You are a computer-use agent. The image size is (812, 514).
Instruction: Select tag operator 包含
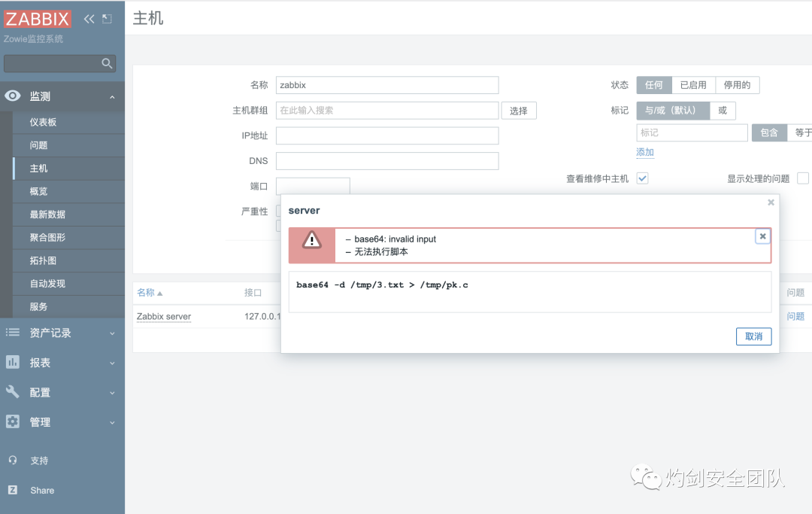pyautogui.click(x=769, y=132)
